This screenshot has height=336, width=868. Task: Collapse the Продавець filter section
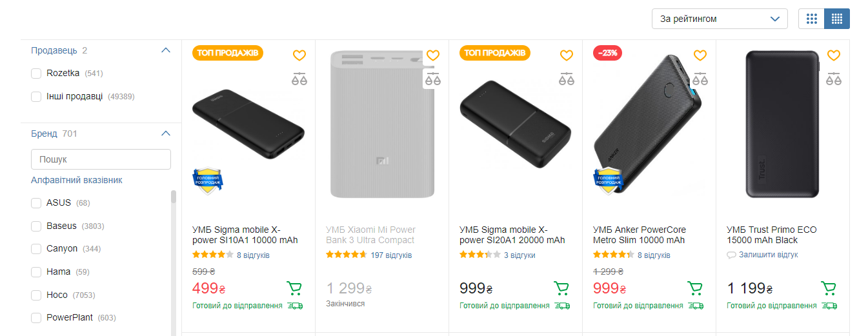pos(166,50)
